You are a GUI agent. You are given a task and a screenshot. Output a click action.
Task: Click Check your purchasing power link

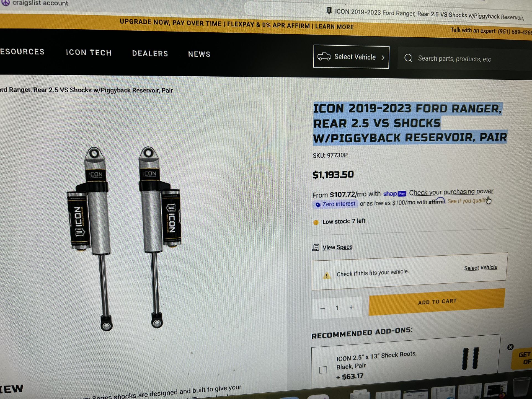pyautogui.click(x=451, y=192)
